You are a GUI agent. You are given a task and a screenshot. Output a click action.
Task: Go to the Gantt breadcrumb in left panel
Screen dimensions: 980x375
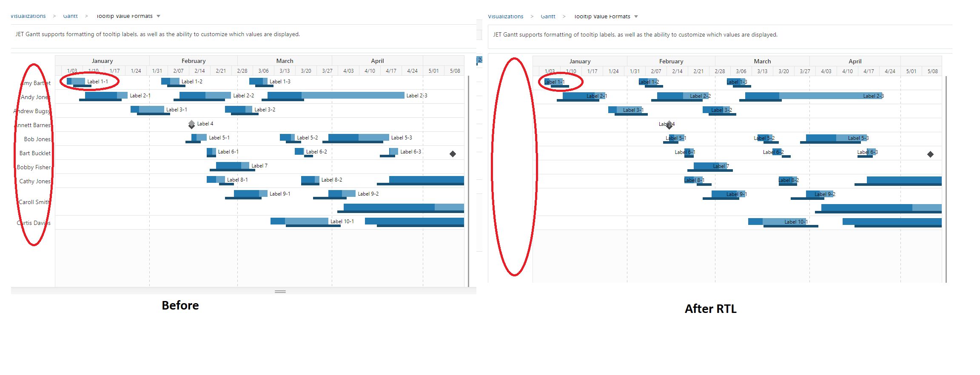click(70, 16)
